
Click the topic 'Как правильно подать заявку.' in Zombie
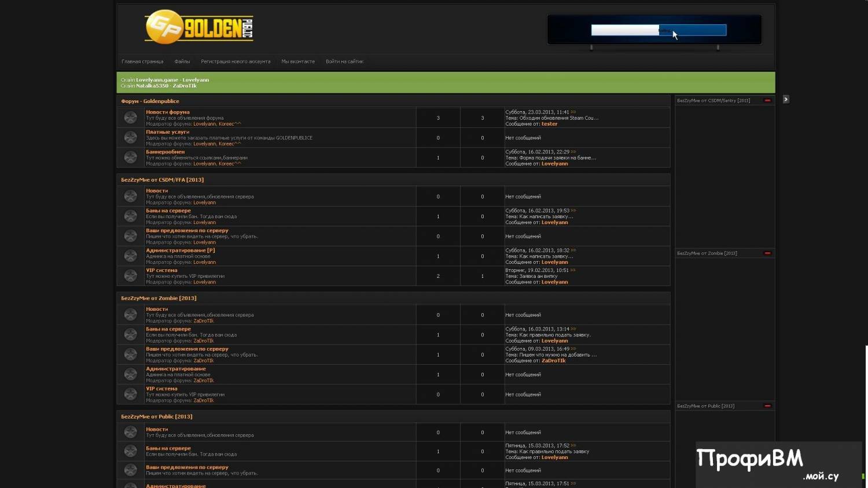(x=555, y=335)
